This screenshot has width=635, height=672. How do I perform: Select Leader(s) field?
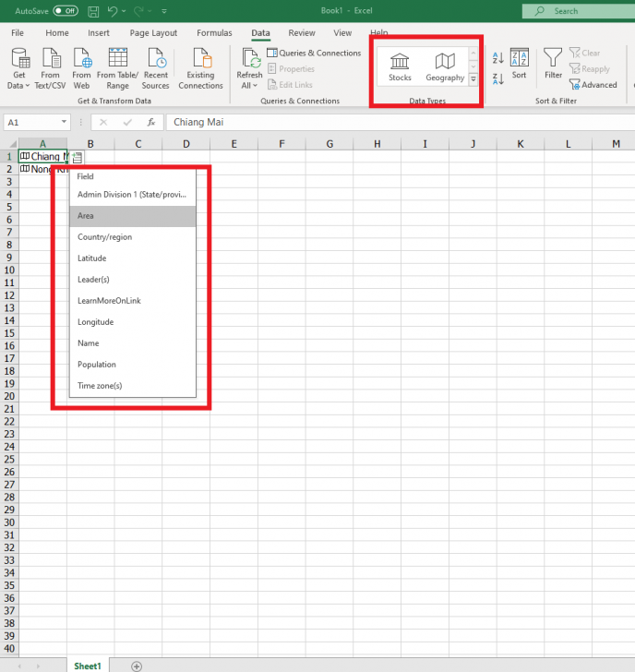[x=132, y=280]
